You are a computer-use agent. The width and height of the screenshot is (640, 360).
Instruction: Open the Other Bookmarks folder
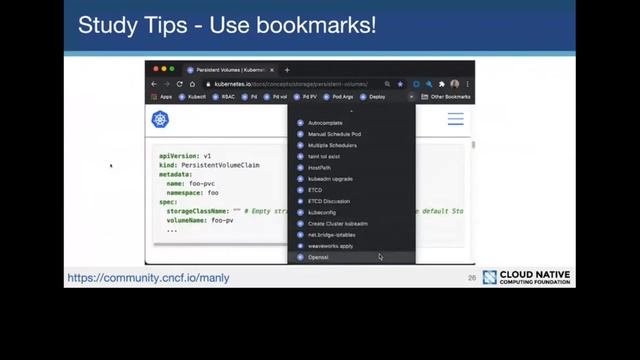pyautogui.click(x=446, y=97)
